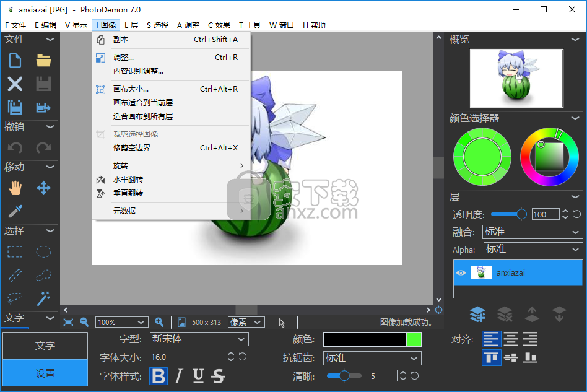Zoom out with the minus magnifier icon
This screenshot has width=587, height=392.
point(84,323)
